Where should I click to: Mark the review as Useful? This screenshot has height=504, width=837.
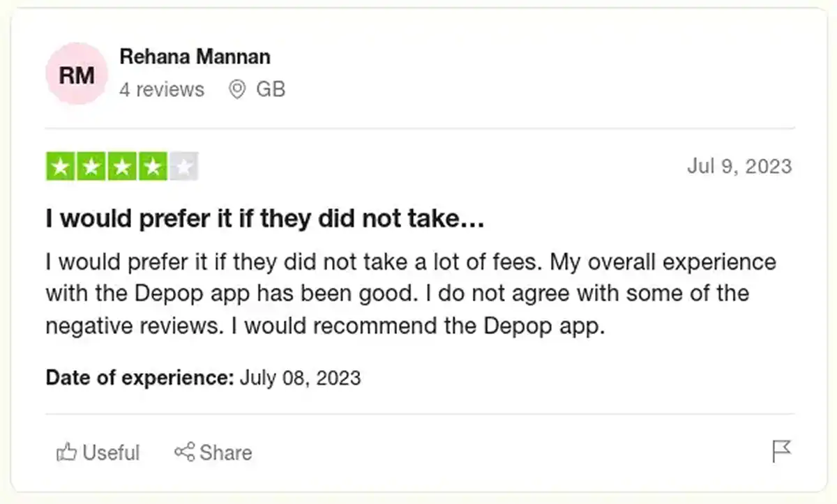click(x=98, y=452)
